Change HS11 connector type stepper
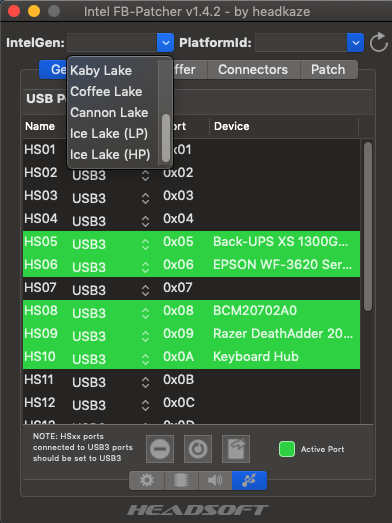Viewport: 392px width, 523px height. click(145, 382)
